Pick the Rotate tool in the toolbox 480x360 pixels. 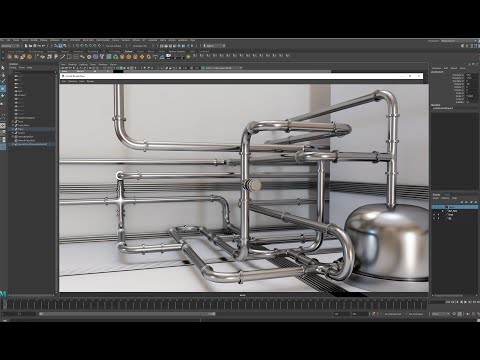point(3,96)
